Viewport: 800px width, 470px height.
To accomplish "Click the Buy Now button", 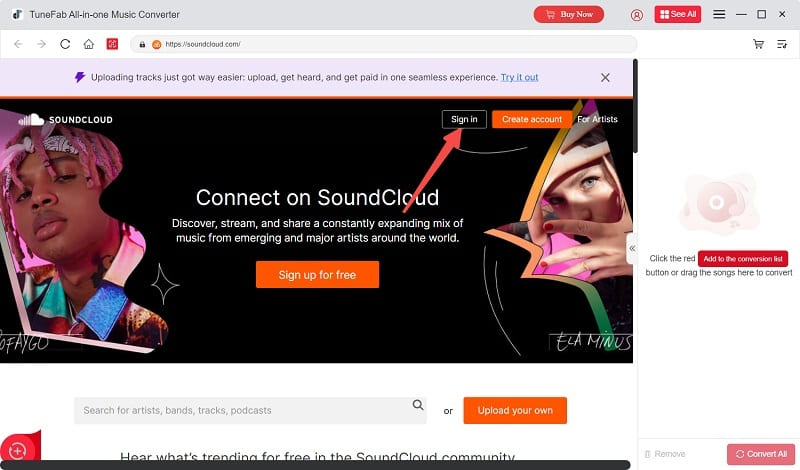I will click(569, 14).
